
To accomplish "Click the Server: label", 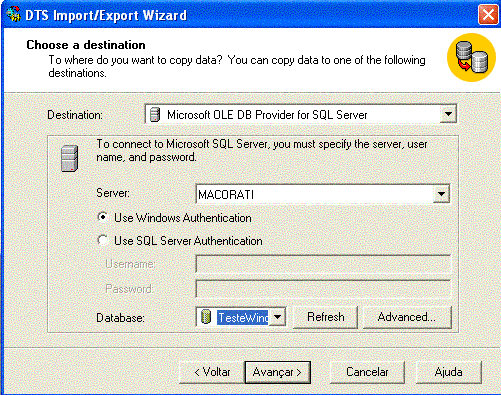I will [x=113, y=193].
